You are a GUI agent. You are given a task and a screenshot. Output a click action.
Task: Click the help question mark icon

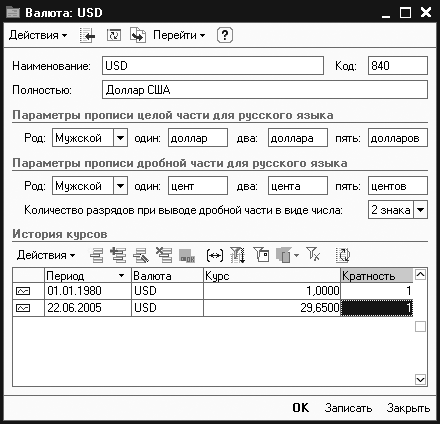click(x=225, y=35)
